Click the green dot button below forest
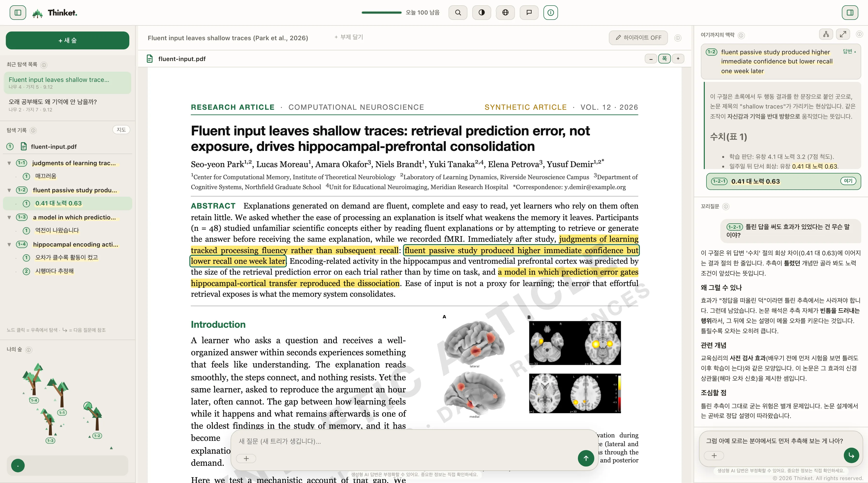Image resolution: width=868 pixels, height=483 pixels. point(18,466)
